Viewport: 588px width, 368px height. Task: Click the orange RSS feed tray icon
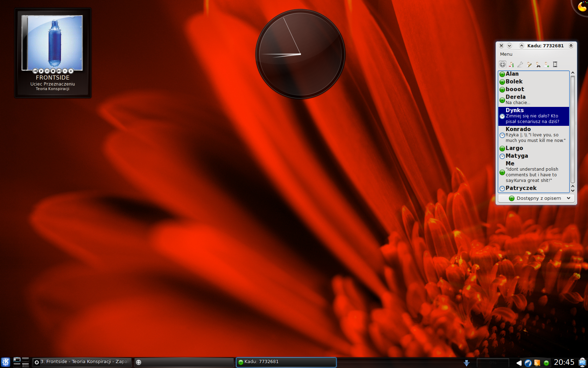(x=537, y=363)
